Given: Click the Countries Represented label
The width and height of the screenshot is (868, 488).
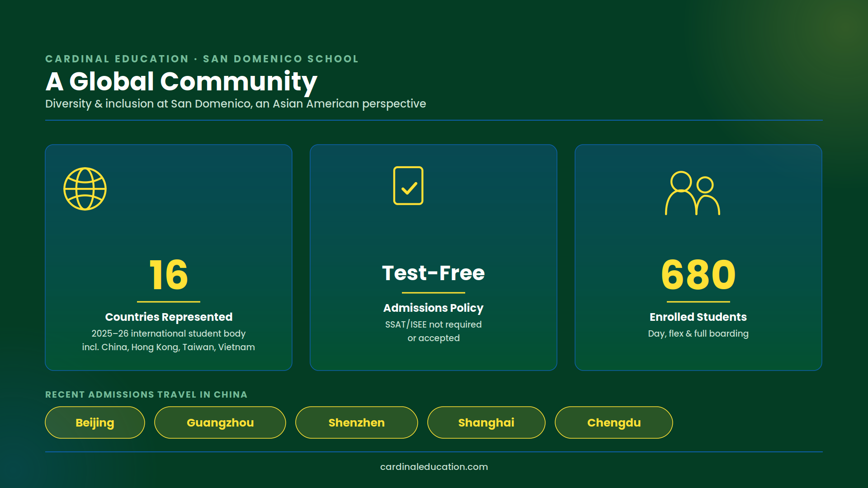Looking at the screenshot, I should [169, 317].
